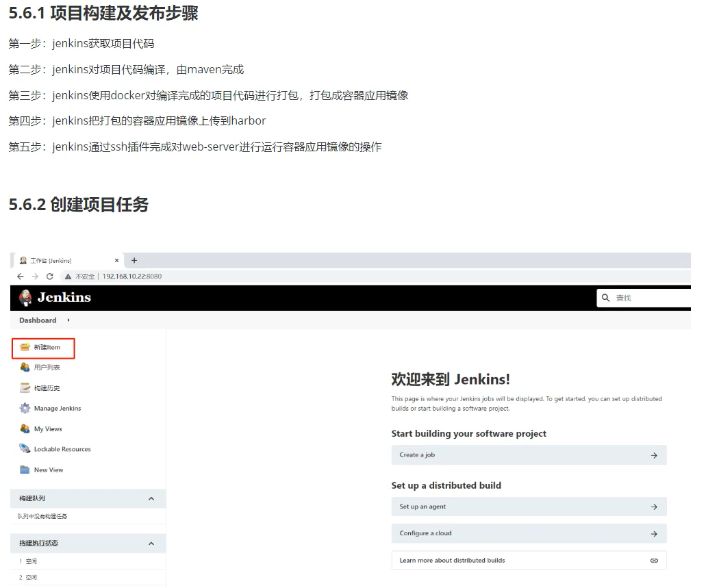
Task: Click the address bar URL 192.168.10.22:8080
Action: (132, 277)
